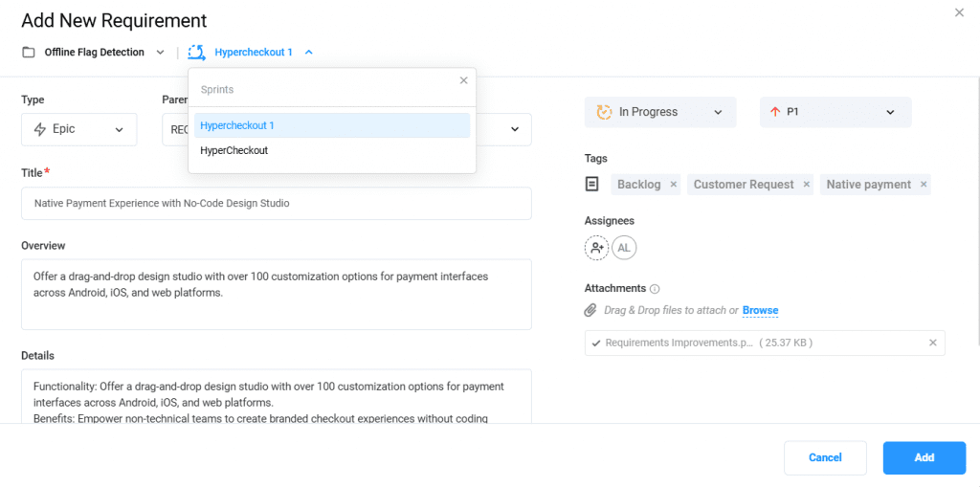Image resolution: width=980 pixels, height=487 pixels.
Task: Click the AL assignee avatar
Action: pos(624,249)
